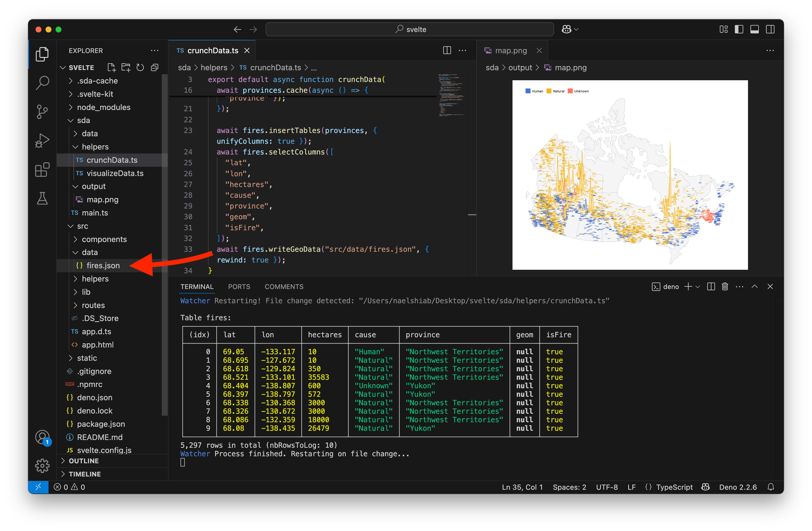Toggle the primary side bar
This screenshot has width=812, height=531.
click(x=739, y=29)
